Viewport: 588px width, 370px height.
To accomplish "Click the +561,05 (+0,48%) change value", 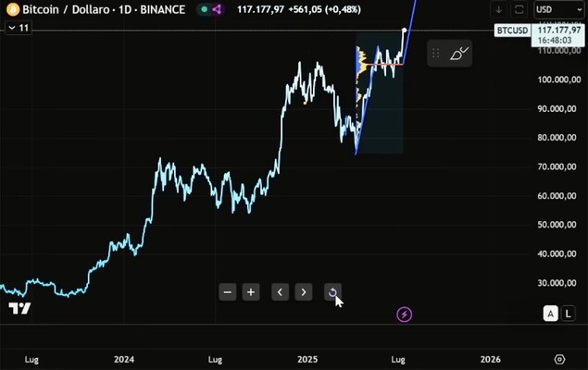I will [x=325, y=9].
